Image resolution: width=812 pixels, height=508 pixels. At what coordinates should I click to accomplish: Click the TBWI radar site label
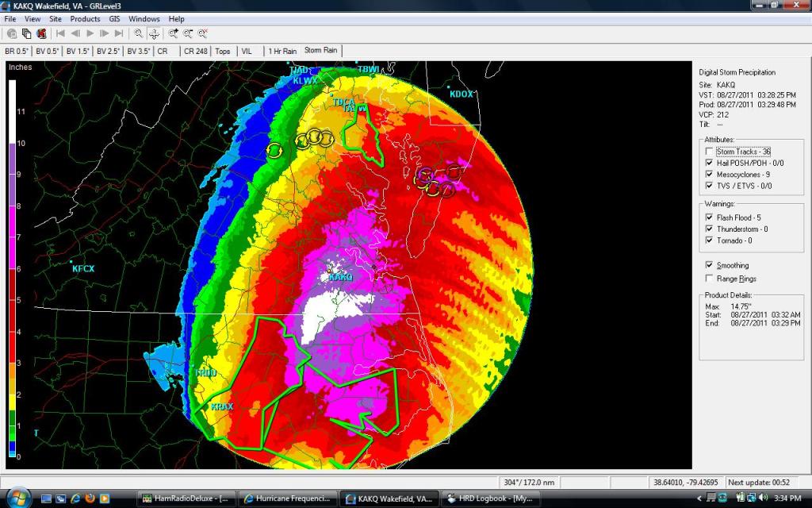[x=368, y=69]
